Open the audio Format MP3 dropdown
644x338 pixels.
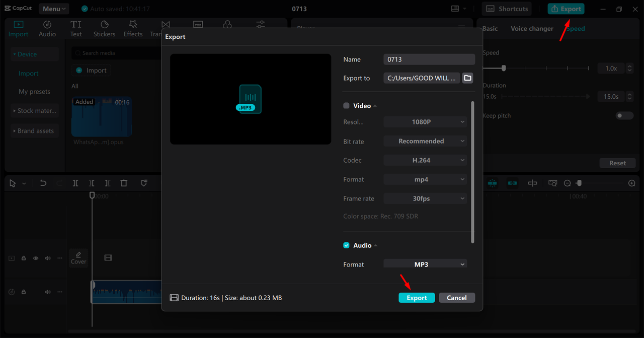425,264
